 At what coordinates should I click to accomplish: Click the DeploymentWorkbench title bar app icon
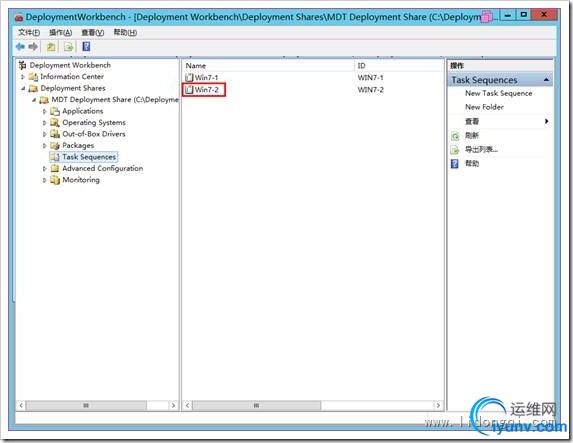(19, 17)
